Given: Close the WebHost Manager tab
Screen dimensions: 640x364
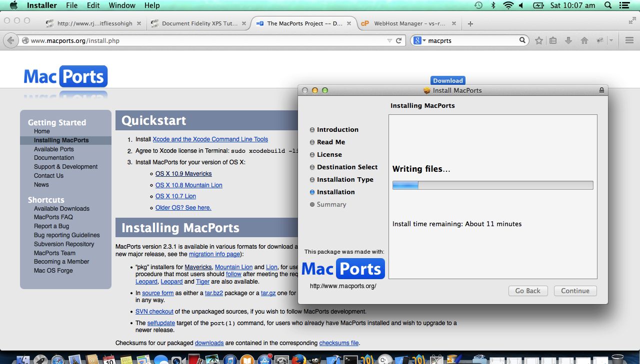Looking at the screenshot, I should coord(454,23).
